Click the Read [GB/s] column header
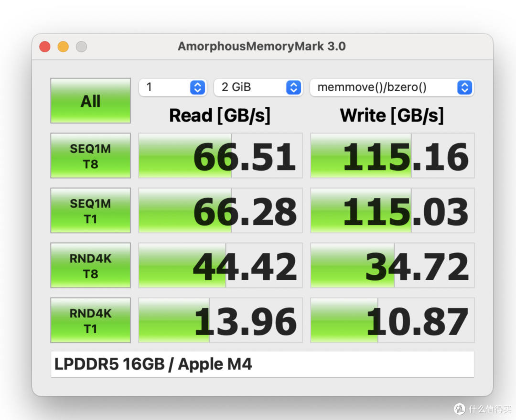 point(220,116)
